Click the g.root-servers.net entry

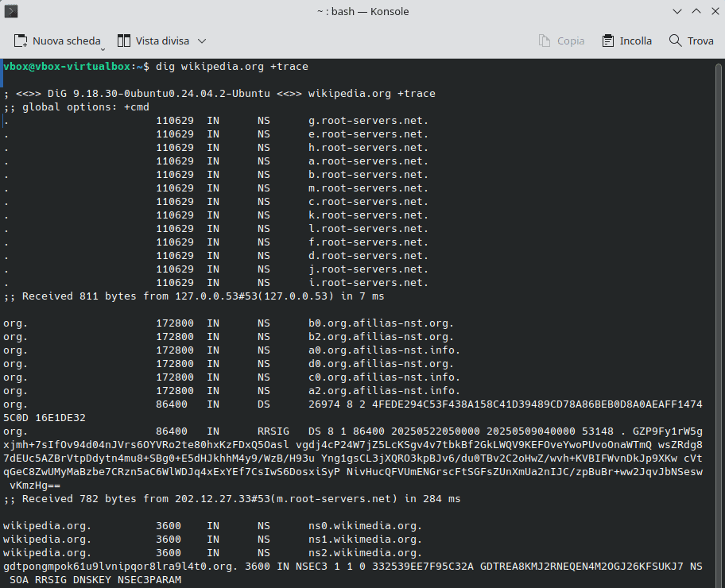click(x=368, y=121)
